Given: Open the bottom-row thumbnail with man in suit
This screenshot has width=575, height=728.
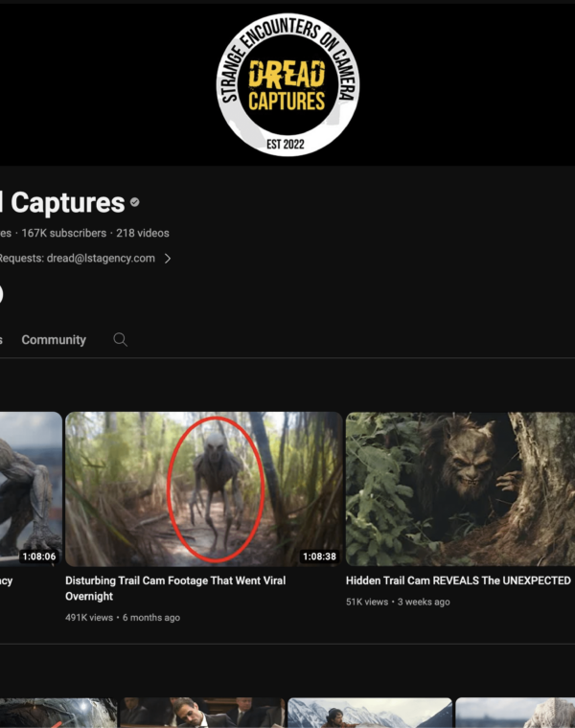Looking at the screenshot, I should coord(202,713).
